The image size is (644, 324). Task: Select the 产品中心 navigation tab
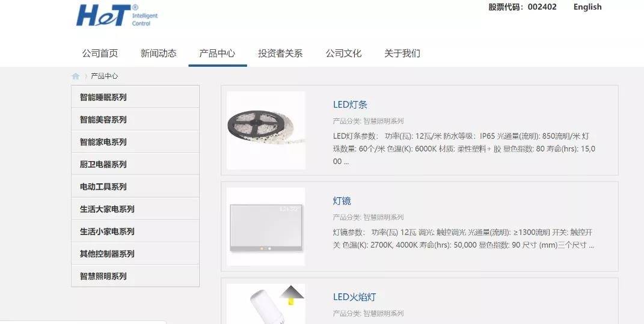coord(217,53)
